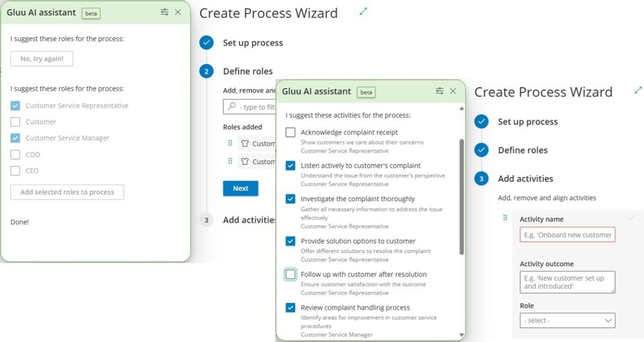Click the beta badge in activities assistant
The width and height of the screenshot is (644, 342).
(366, 92)
